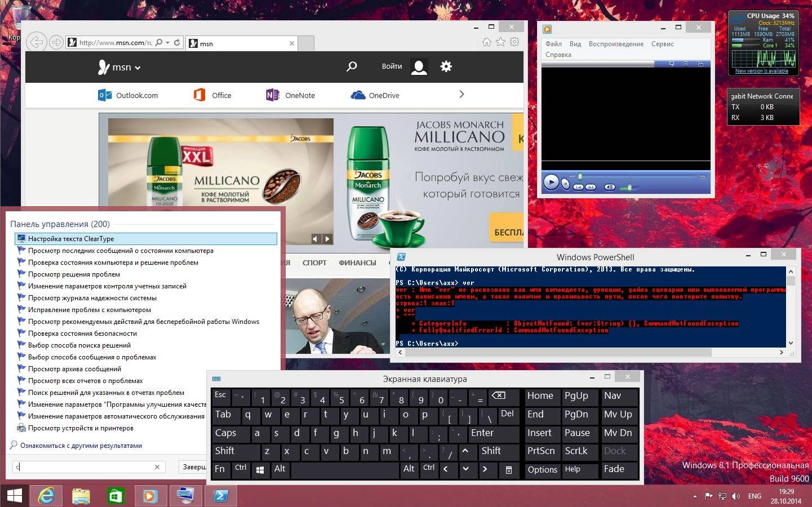
Task: Open the Вид menu in media player
Action: pos(575,44)
